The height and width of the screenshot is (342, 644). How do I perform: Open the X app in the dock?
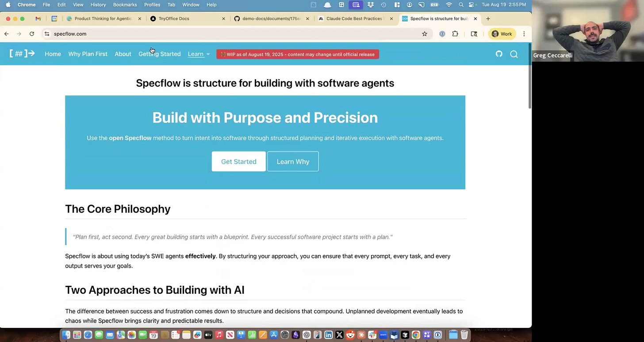(339, 335)
